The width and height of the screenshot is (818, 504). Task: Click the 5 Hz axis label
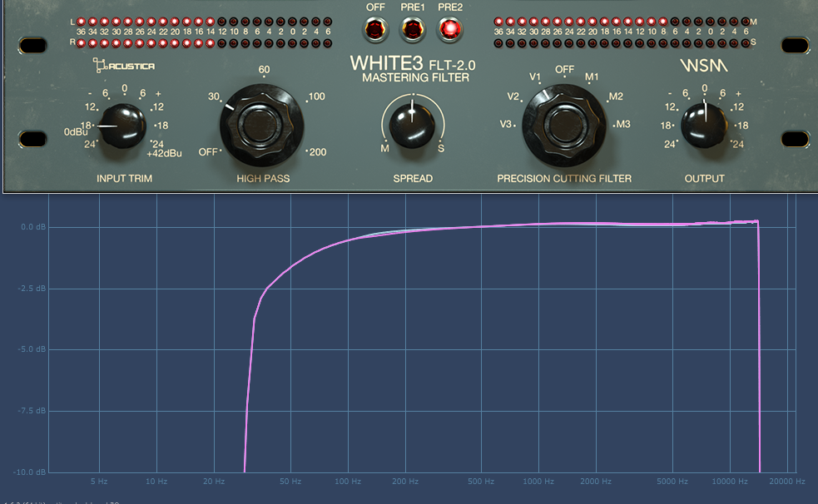tap(98, 481)
